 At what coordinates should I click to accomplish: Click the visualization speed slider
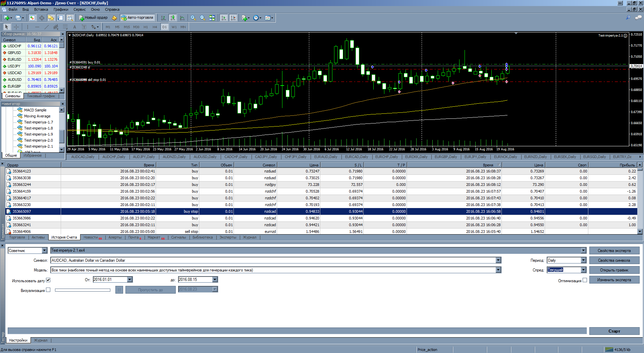(x=83, y=290)
